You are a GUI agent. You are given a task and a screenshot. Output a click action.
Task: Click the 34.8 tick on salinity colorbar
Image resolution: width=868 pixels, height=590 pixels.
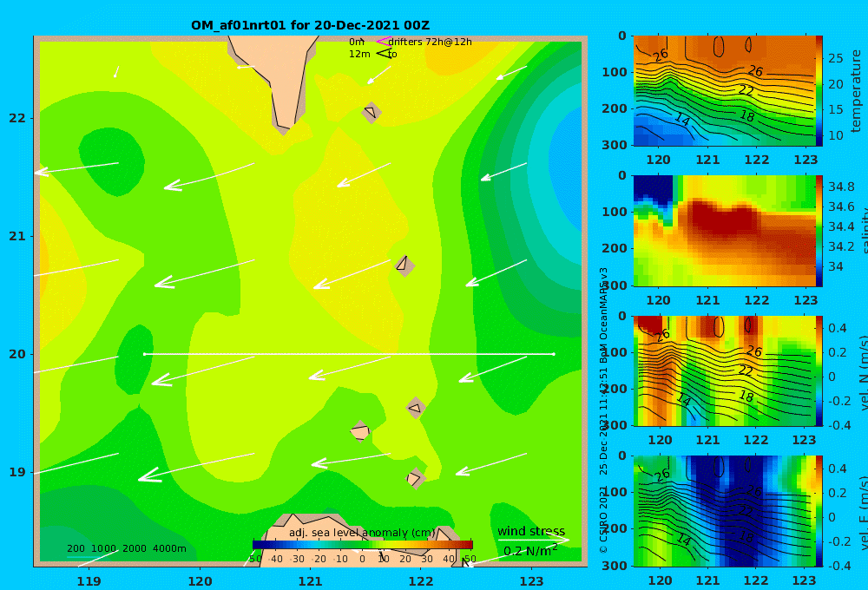tap(841, 187)
